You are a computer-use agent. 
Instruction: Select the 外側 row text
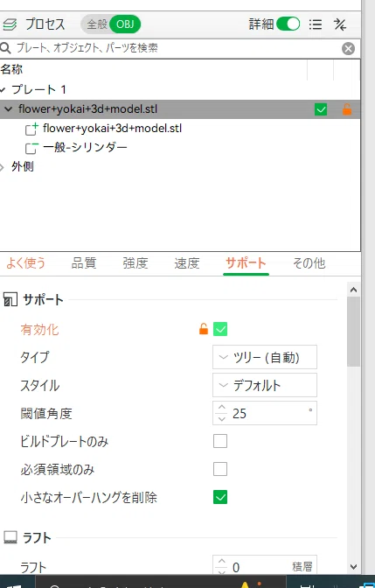[x=23, y=166]
